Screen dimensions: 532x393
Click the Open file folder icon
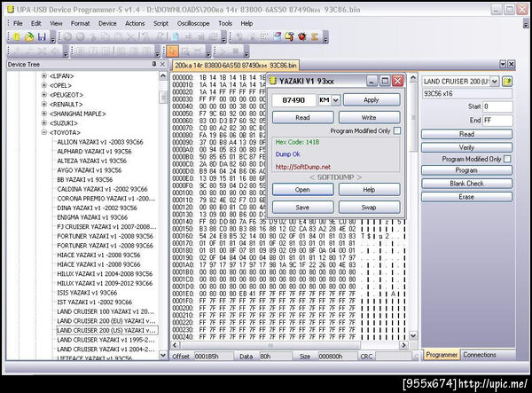(29, 36)
